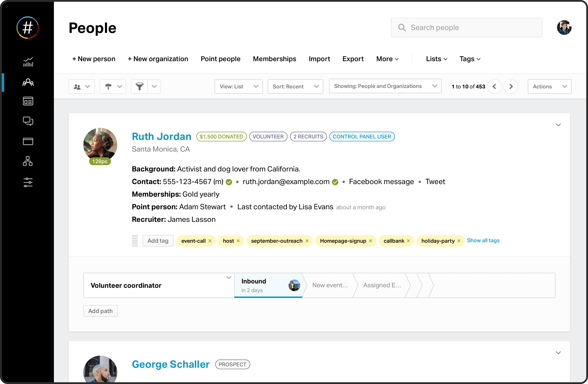Open the funnel filter dropdown arrow
This screenshot has width=588, height=384.
click(x=154, y=87)
